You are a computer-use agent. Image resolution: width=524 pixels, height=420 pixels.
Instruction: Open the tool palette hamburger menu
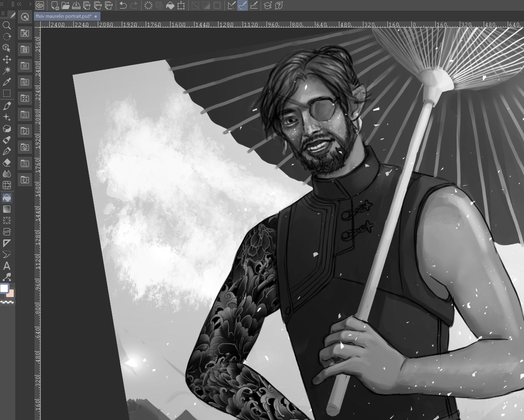point(3,14)
